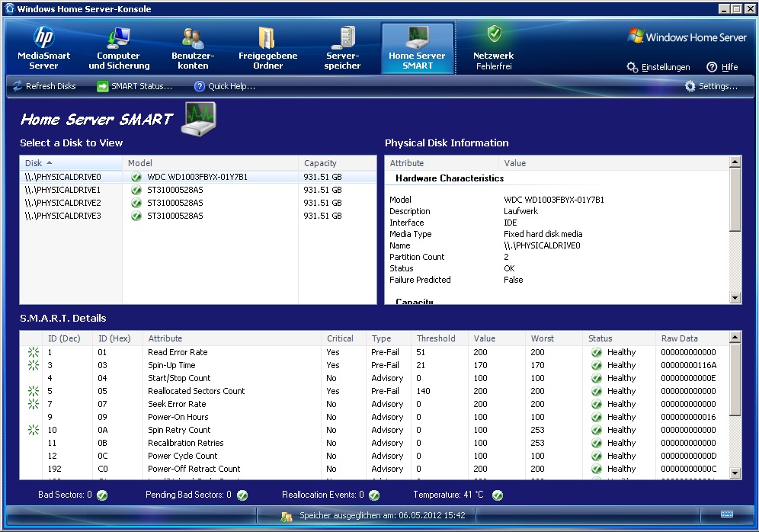Open Freigegebene Ordner tab
The image size is (759, 532).
(267, 48)
